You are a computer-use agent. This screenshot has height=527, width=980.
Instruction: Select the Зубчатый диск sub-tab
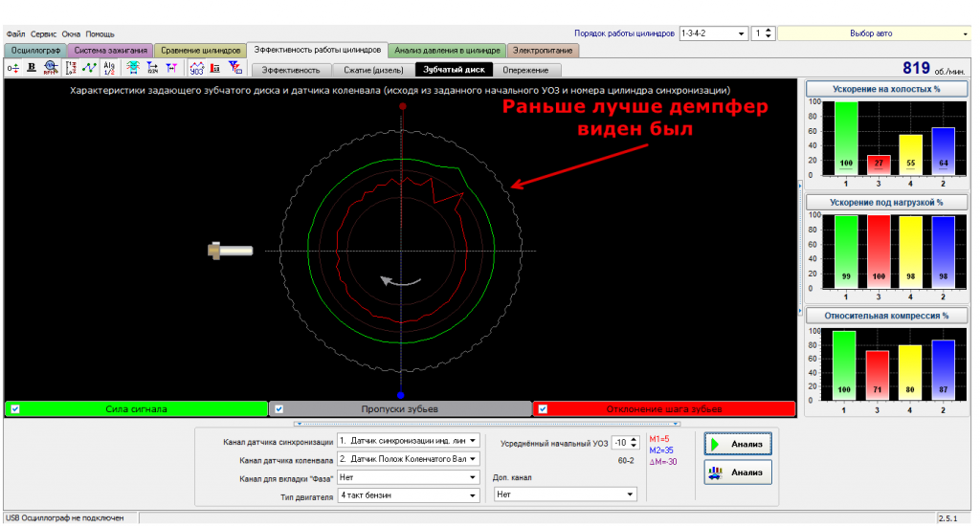(x=454, y=69)
